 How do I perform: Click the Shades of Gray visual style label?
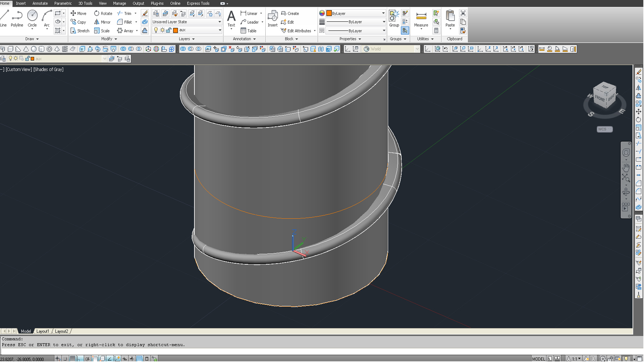pyautogui.click(x=48, y=69)
